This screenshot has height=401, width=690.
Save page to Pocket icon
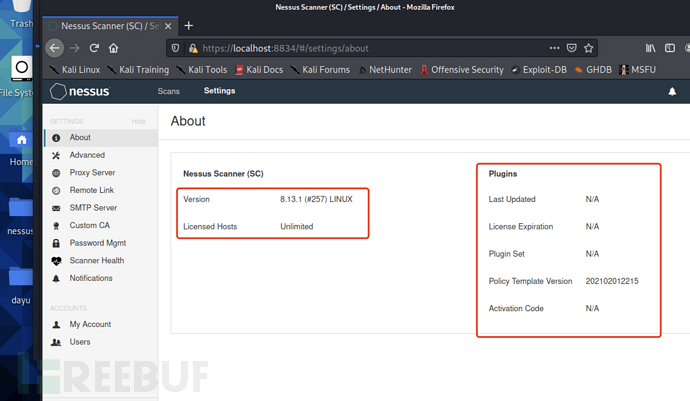click(571, 48)
